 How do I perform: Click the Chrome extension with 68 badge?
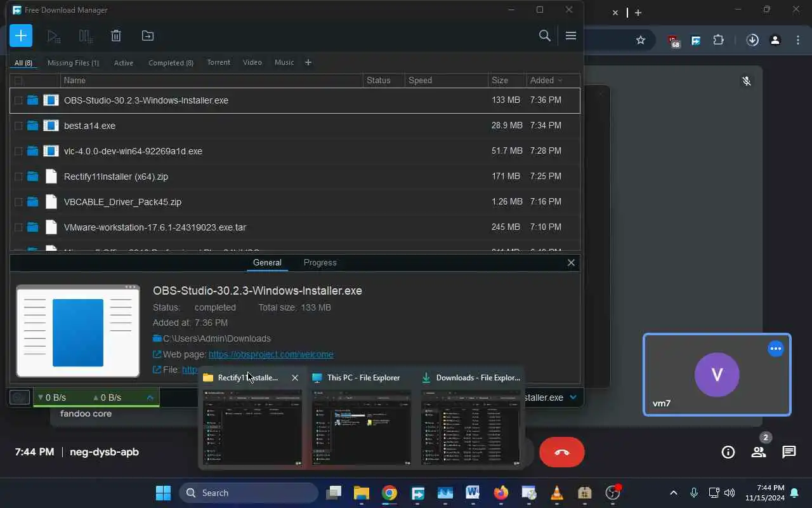pos(674,41)
